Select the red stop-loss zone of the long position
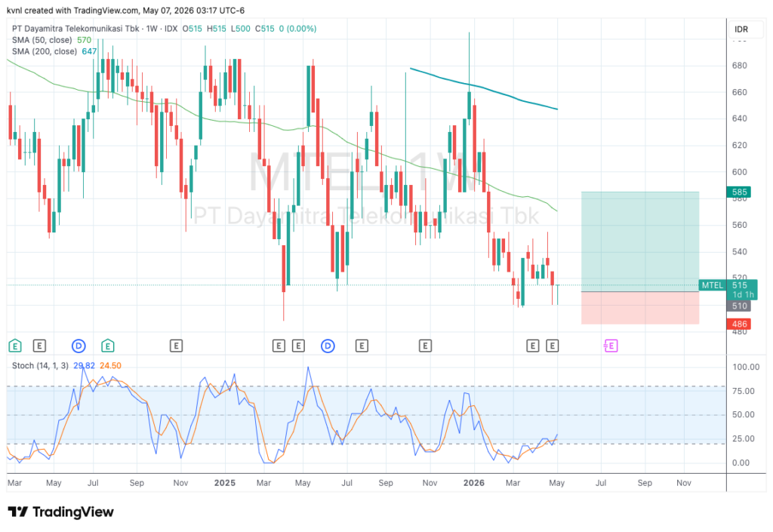This screenshot has width=773, height=532. pyautogui.click(x=640, y=308)
